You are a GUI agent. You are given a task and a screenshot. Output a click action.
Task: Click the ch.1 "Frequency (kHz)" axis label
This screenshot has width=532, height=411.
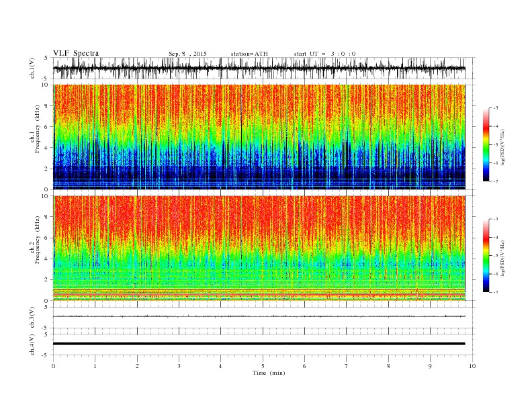point(38,129)
